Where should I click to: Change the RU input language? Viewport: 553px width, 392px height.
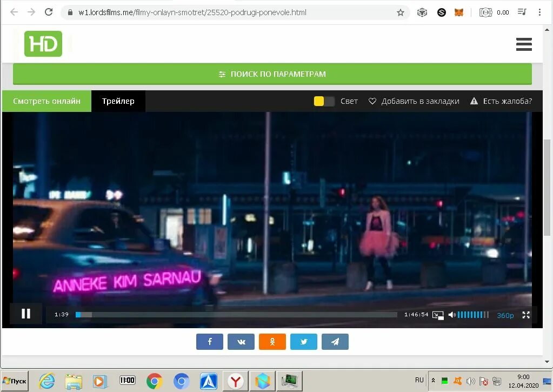click(x=419, y=380)
